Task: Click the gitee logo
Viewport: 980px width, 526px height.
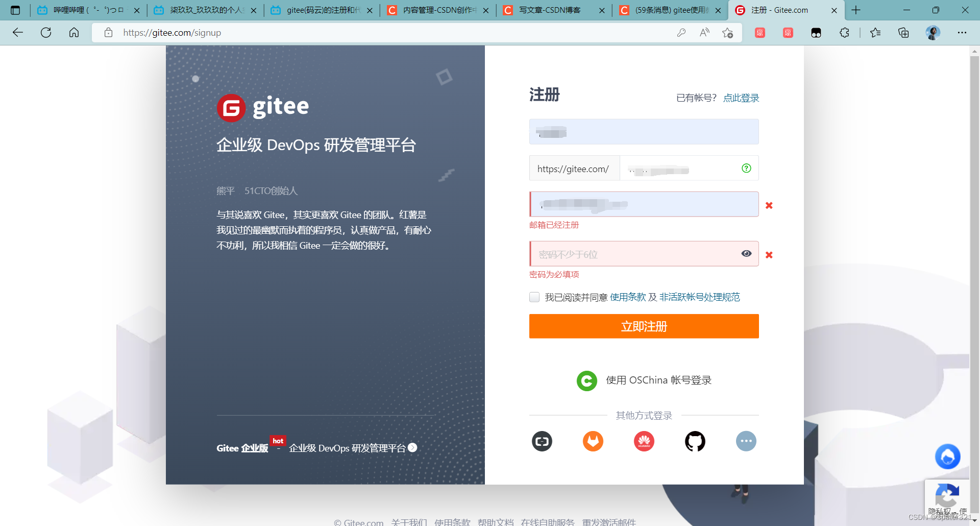Action: point(263,108)
